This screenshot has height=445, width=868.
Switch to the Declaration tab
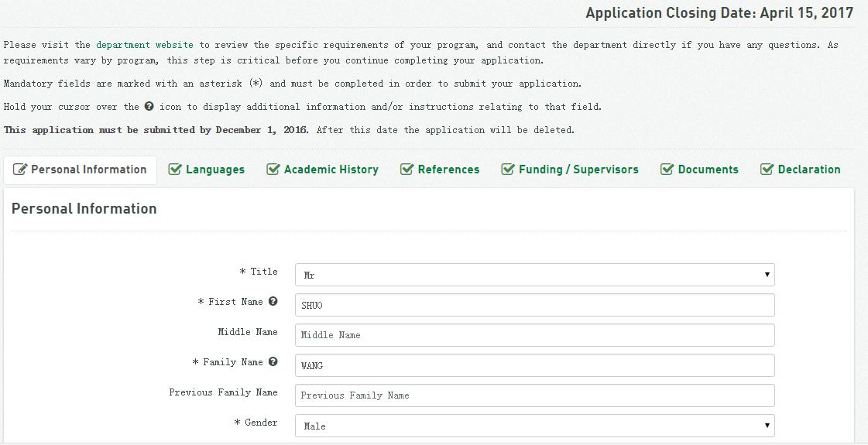pyautogui.click(x=801, y=169)
